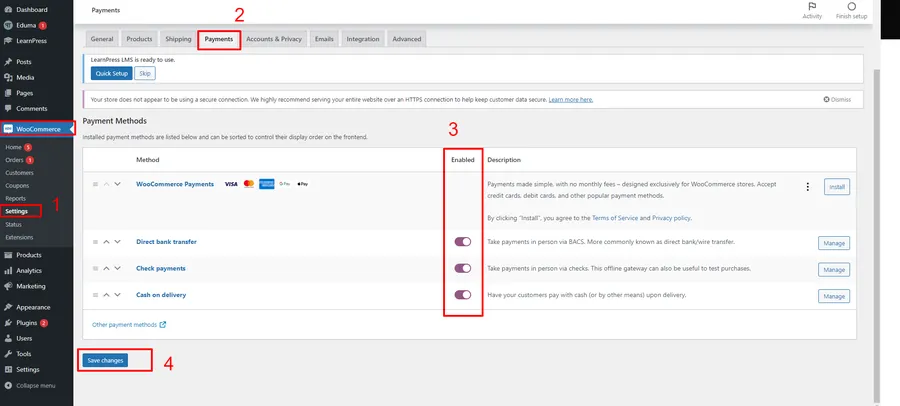Image resolution: width=900 pixels, height=406 pixels.
Task: Open the three-dot menu for WooCommerce Payments
Action: [x=808, y=187]
